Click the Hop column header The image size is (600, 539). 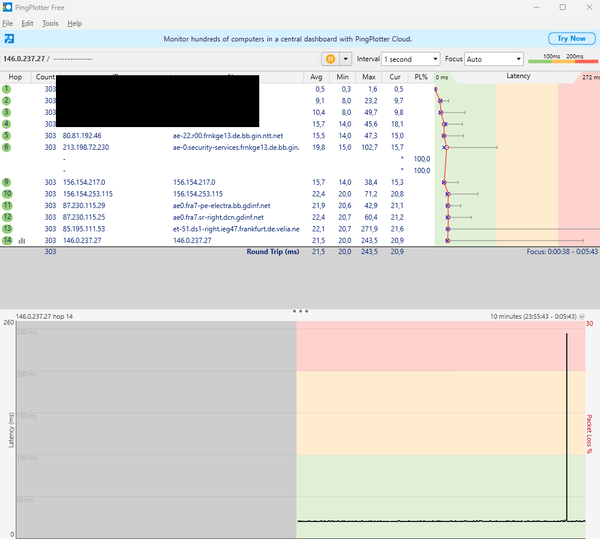point(15,77)
